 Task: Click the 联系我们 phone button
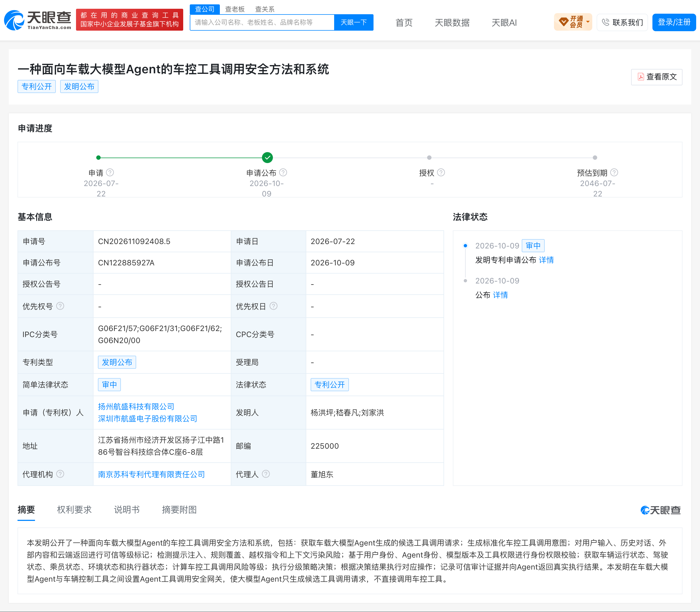622,22
